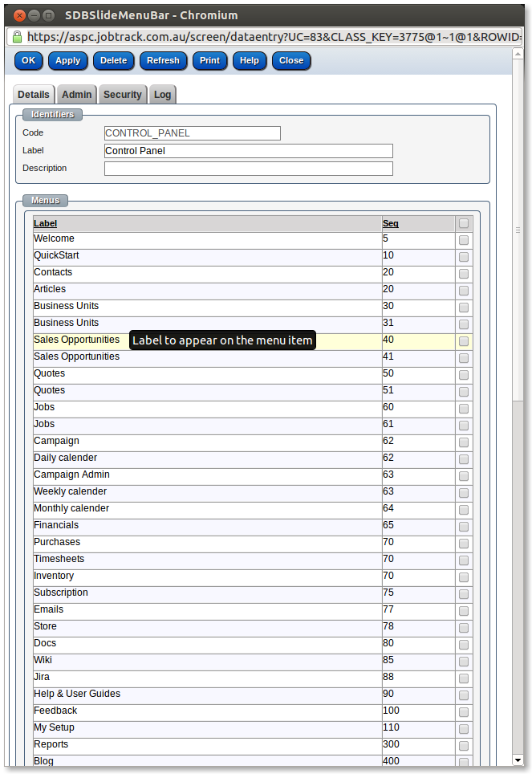
Task: Toggle checkbox for the Contacts row
Action: pyautogui.click(x=463, y=274)
